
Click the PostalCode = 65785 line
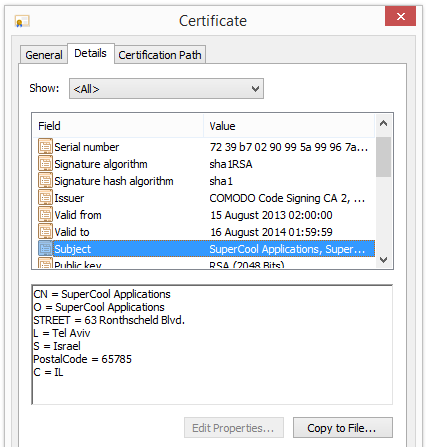click(83, 359)
